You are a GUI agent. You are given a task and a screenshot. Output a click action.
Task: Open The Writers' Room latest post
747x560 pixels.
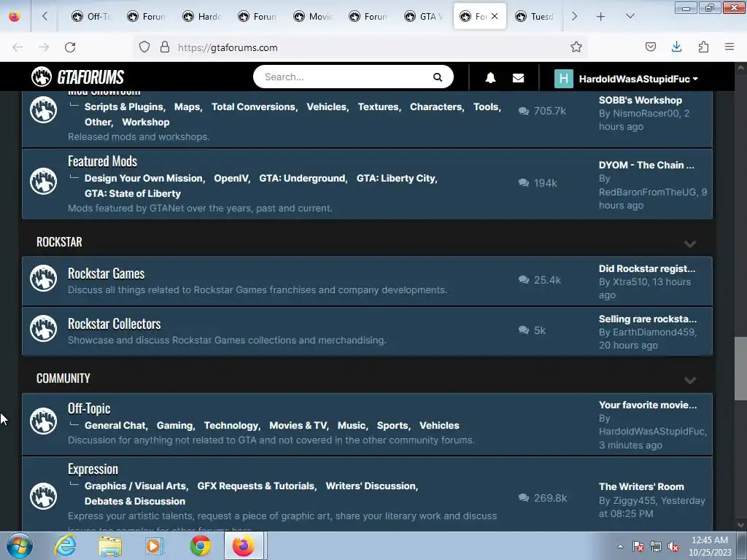pyautogui.click(x=641, y=486)
